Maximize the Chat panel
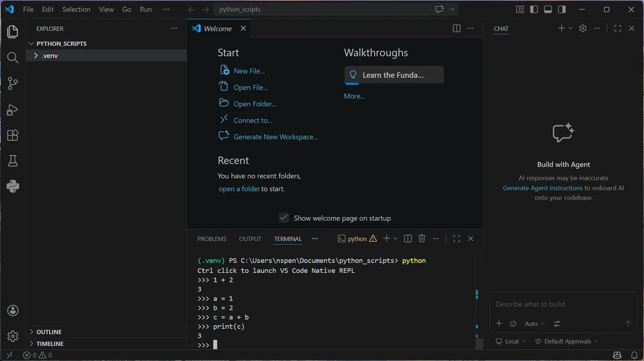 618,28
